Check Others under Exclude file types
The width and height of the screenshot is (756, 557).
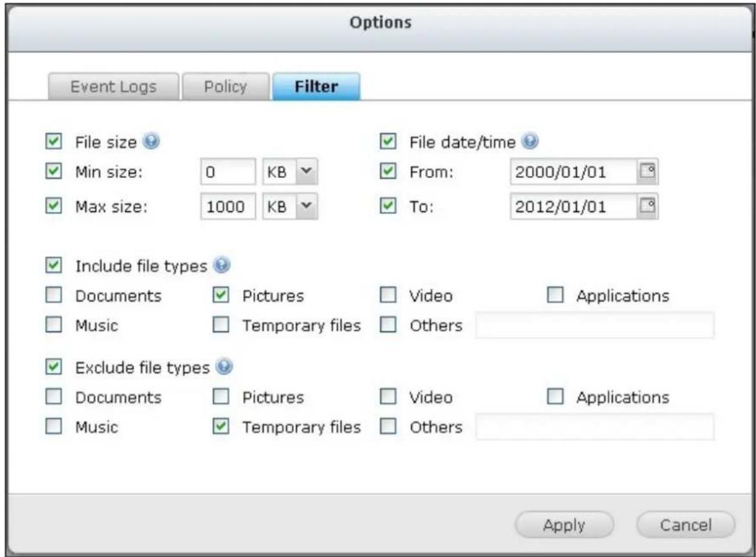click(388, 427)
